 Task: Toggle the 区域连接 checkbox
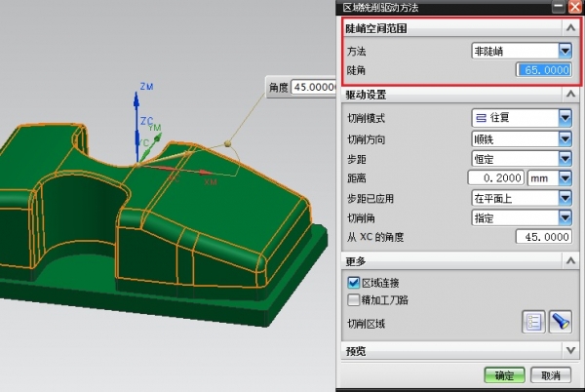tap(353, 283)
